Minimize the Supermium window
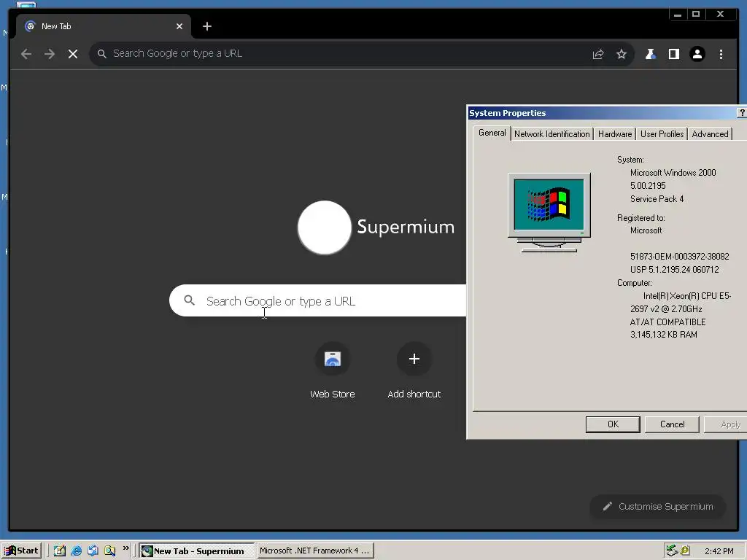This screenshot has height=560, width=747. point(678,15)
